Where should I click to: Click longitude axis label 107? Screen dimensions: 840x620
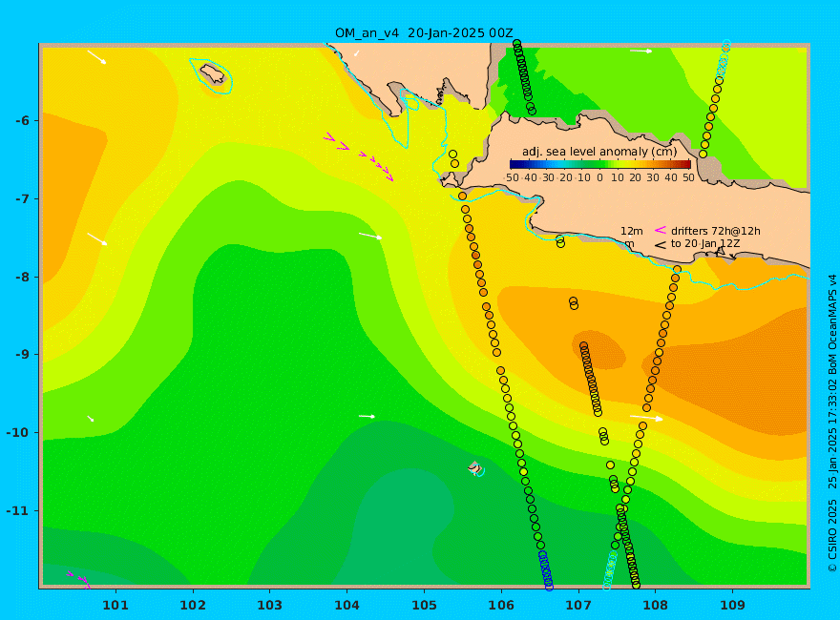578,606
